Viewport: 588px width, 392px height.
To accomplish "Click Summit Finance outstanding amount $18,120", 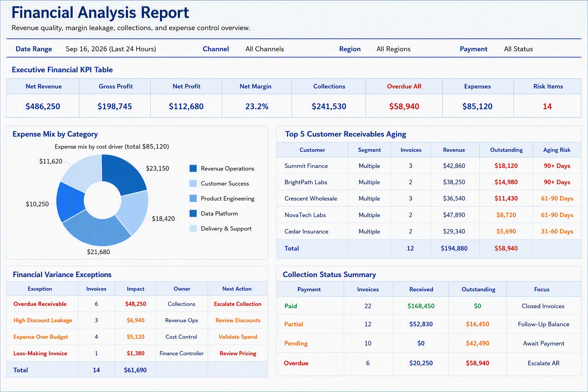I will (x=506, y=166).
